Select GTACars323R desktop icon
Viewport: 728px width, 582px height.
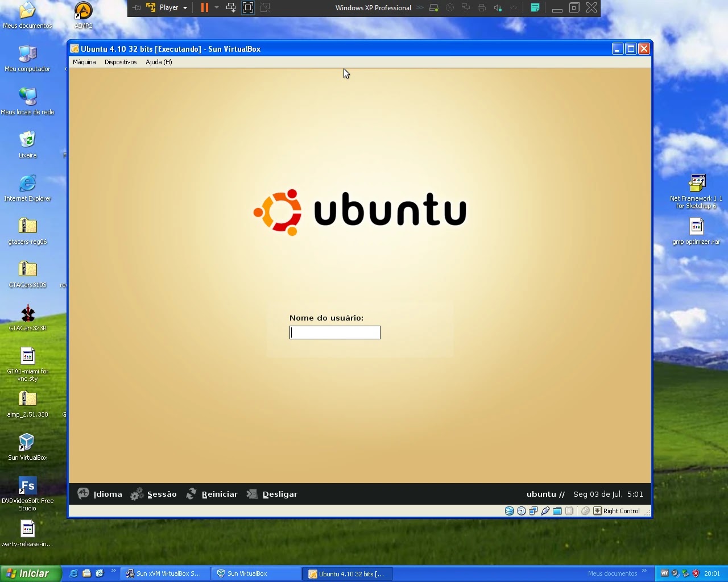(x=27, y=318)
